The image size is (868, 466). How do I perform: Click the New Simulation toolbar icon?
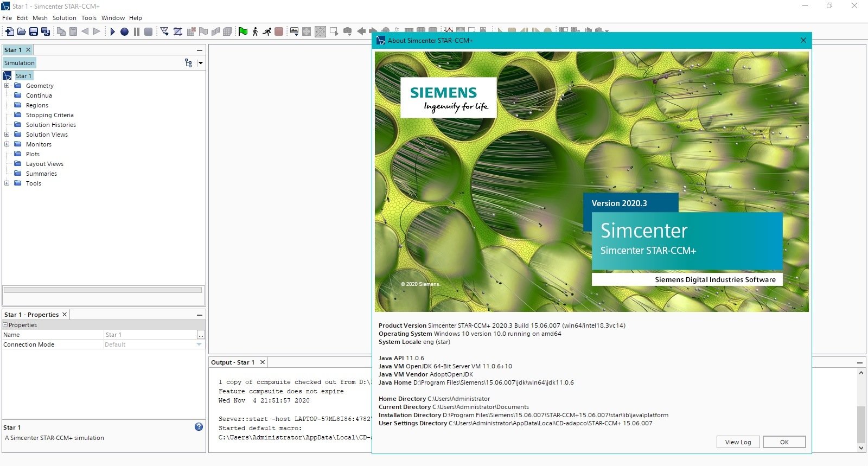click(x=10, y=31)
